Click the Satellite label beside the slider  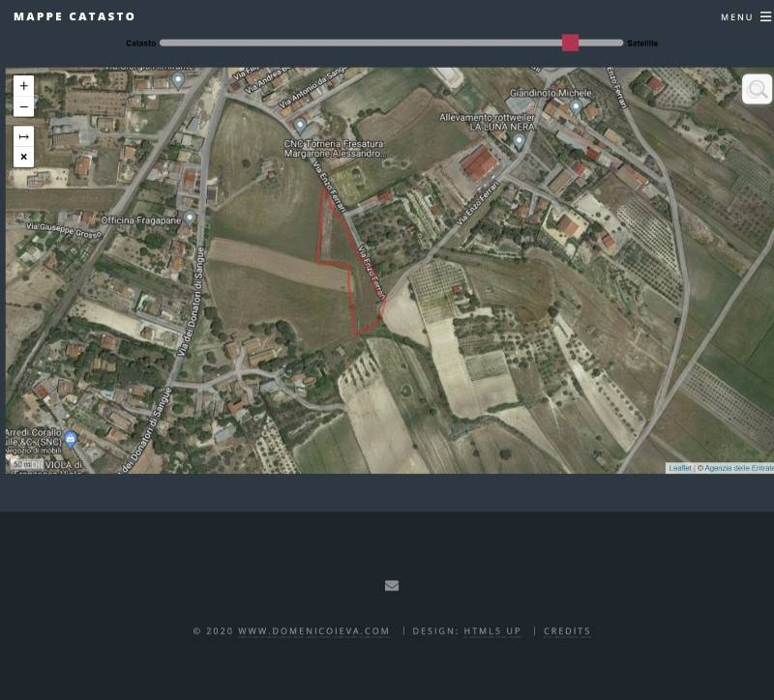642,44
